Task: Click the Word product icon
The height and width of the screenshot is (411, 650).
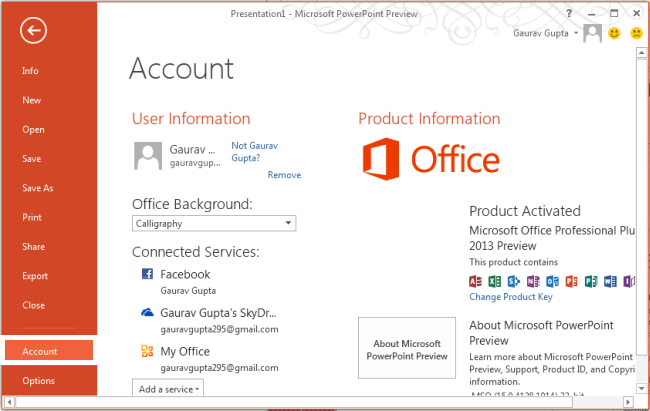Action: [x=610, y=281]
